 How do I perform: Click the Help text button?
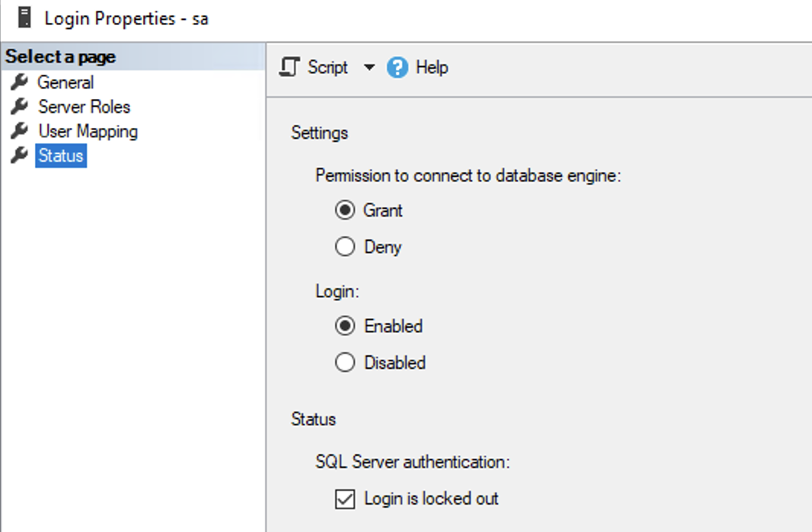(x=432, y=67)
